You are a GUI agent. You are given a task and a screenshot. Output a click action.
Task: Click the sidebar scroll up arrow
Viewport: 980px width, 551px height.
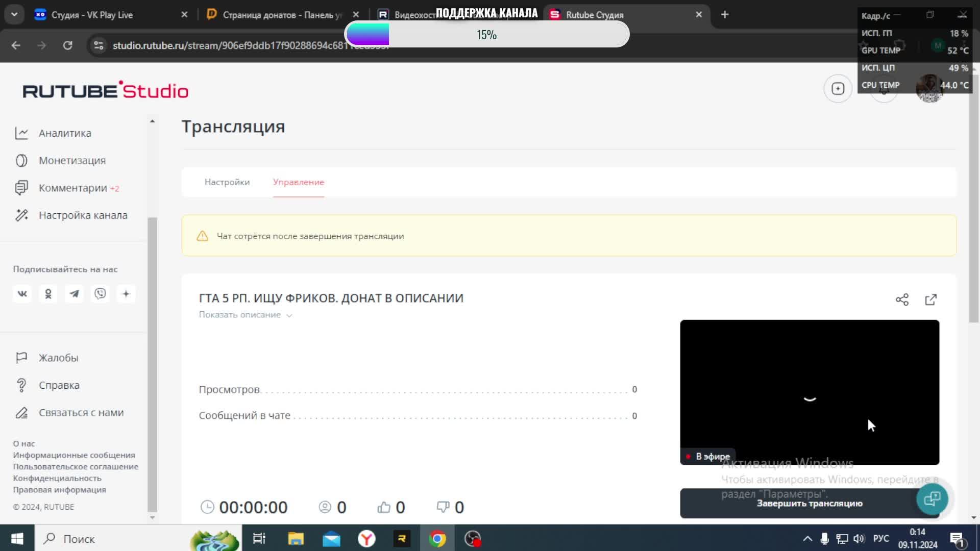[x=152, y=121]
